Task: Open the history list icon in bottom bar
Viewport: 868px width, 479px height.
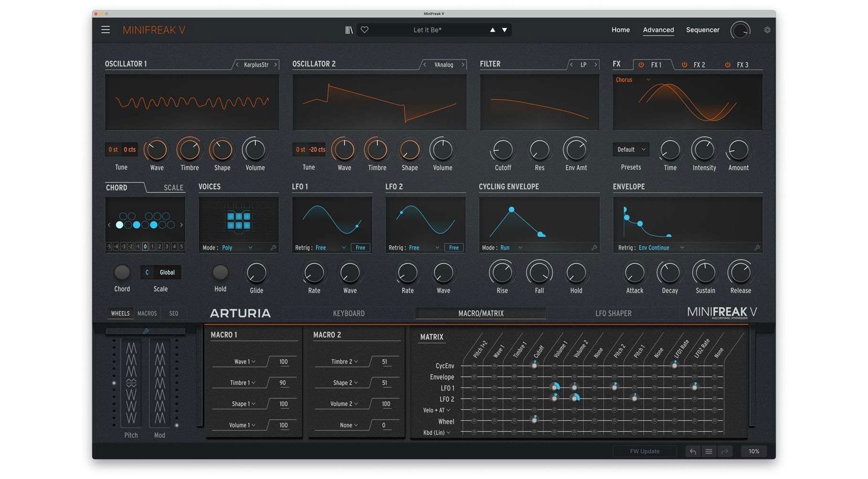Action: pyautogui.click(x=708, y=451)
